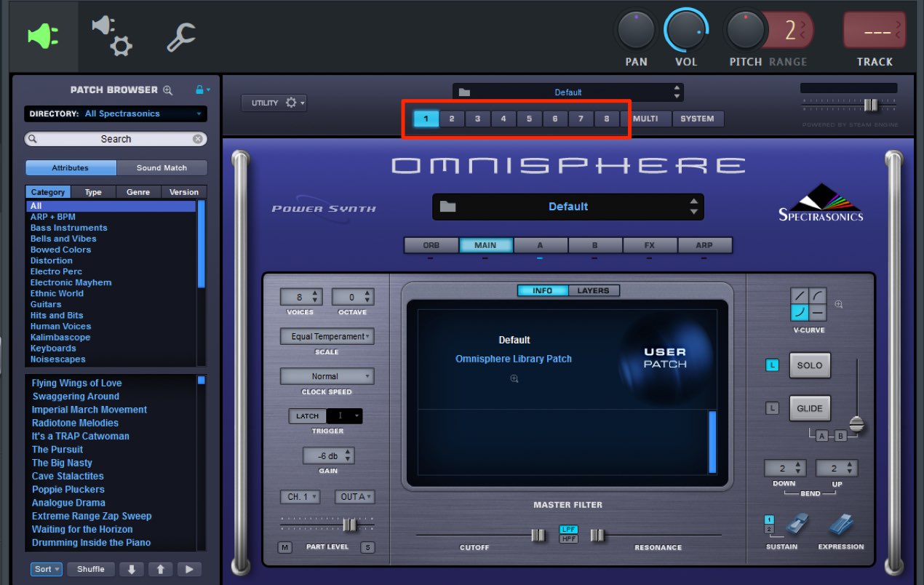Solo the part with S button
Screen dimensions: 924x585
tap(367, 547)
